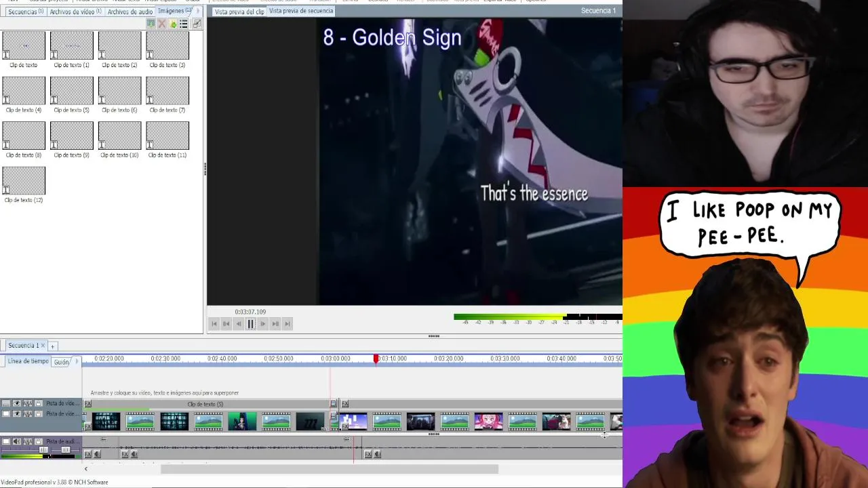The height and width of the screenshot is (488, 868).
Task: Select Vista previa de secuencia tab
Action: (301, 11)
